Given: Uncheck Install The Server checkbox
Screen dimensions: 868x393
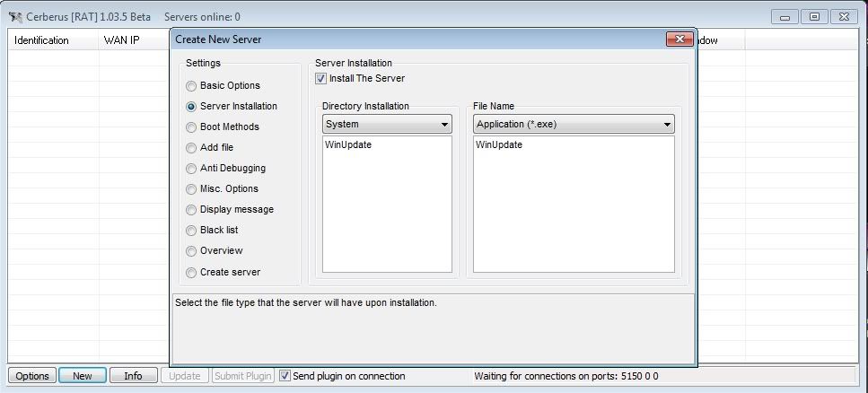Looking at the screenshot, I should tap(320, 79).
